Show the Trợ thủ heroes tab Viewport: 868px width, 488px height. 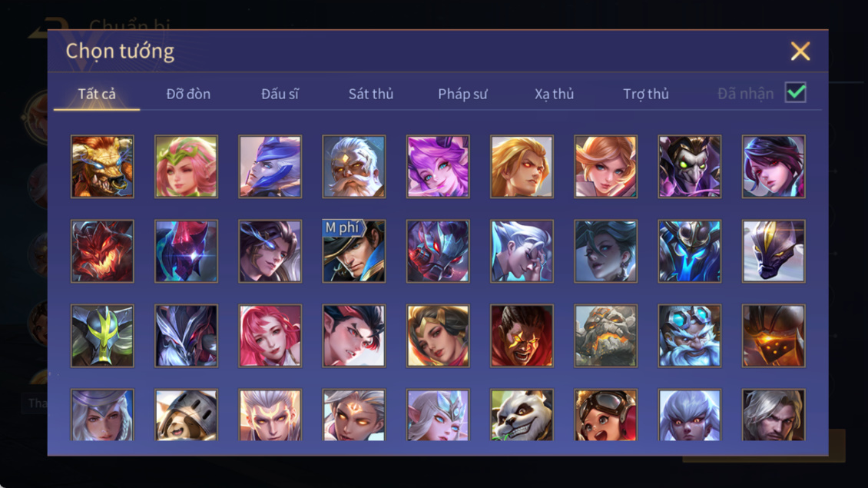[x=646, y=94]
